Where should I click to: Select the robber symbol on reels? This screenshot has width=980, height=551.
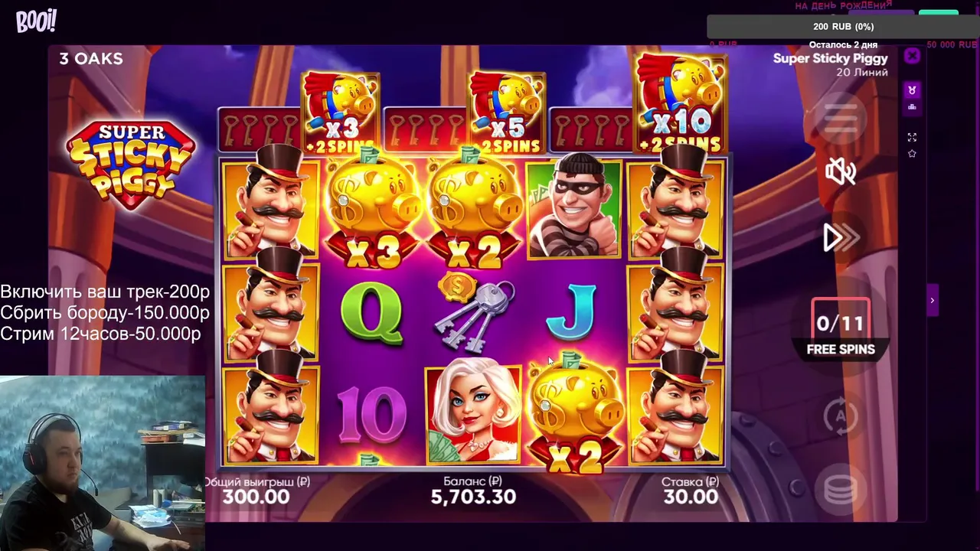coord(573,208)
